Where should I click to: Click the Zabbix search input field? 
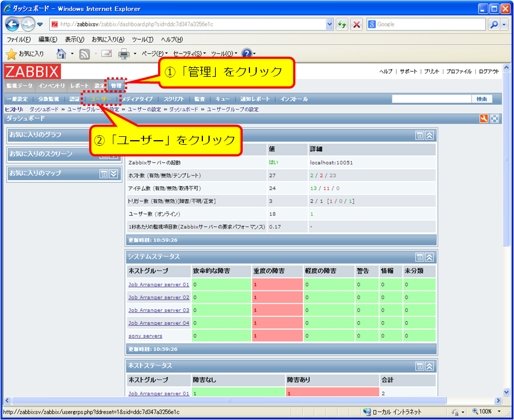432,99
